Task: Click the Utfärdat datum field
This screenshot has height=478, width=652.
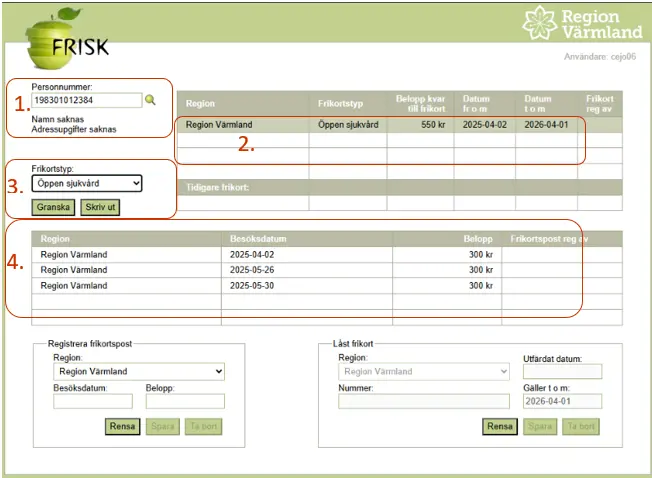Action: (562, 372)
